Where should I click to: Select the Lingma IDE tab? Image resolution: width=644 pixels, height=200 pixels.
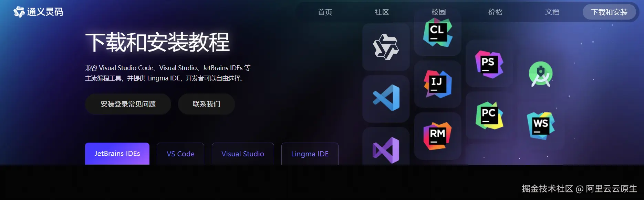coord(310,154)
